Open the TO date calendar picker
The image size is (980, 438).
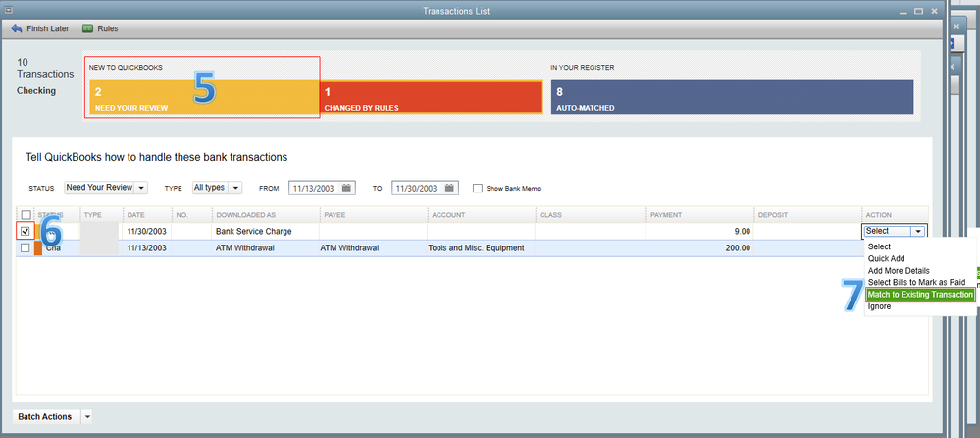click(x=450, y=188)
